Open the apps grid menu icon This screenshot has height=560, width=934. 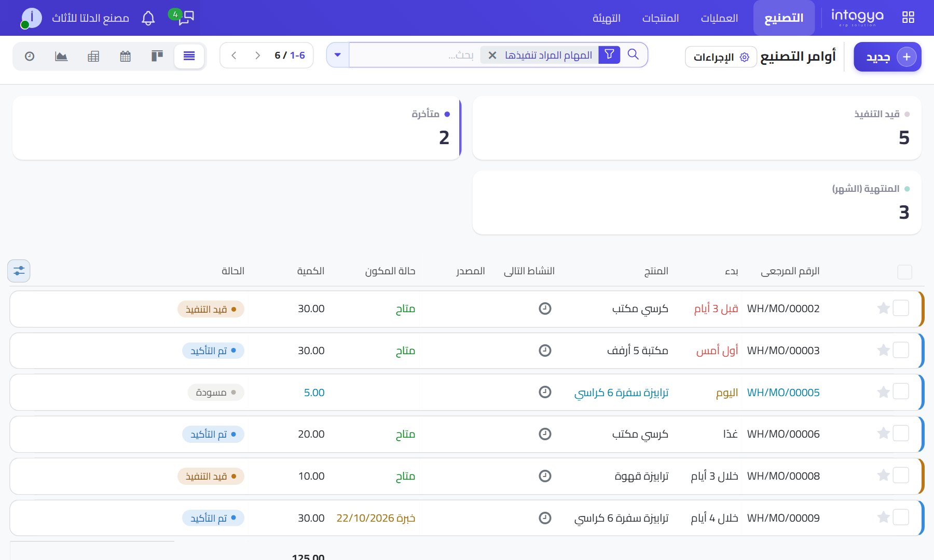[908, 17]
